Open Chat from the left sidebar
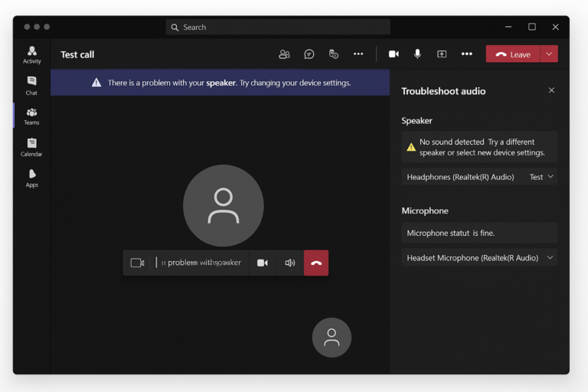The image size is (588, 392). tap(31, 85)
